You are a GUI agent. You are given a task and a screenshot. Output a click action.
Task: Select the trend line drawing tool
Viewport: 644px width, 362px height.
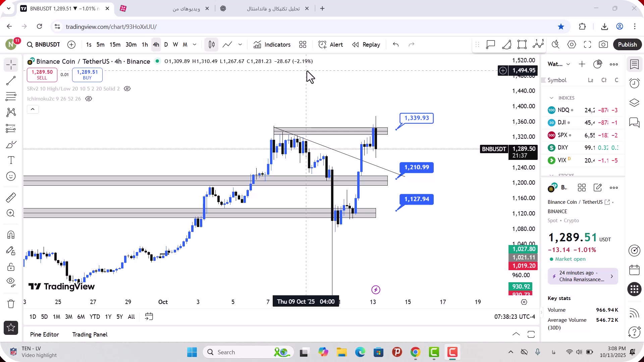click(x=11, y=81)
